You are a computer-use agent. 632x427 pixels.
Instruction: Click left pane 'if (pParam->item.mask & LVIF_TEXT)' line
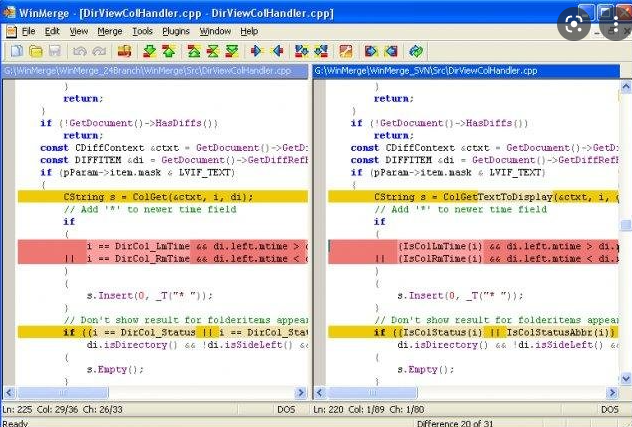click(x=137, y=173)
